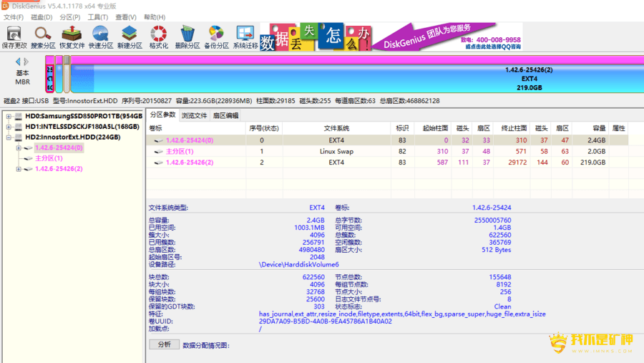
Task: Switch to Sector Editor (扇区编辑) tab
Action: (x=225, y=116)
